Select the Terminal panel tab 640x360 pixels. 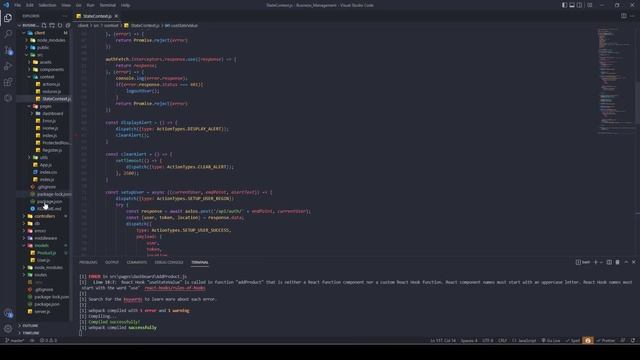pyautogui.click(x=200, y=262)
